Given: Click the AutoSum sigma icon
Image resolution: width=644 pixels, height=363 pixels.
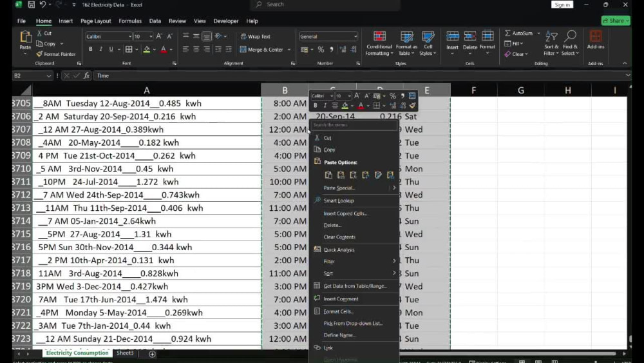Looking at the screenshot, I should (x=507, y=33).
